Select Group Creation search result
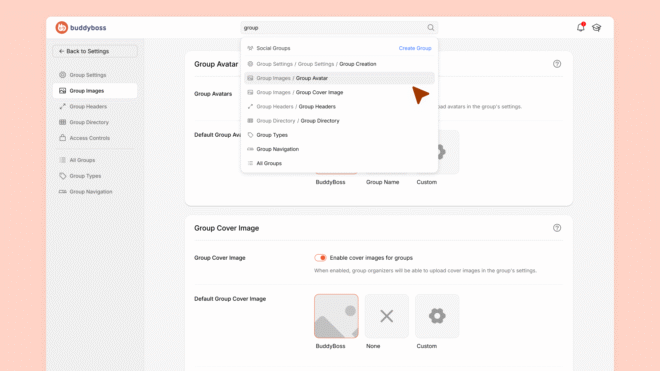660x371 pixels. point(339,64)
